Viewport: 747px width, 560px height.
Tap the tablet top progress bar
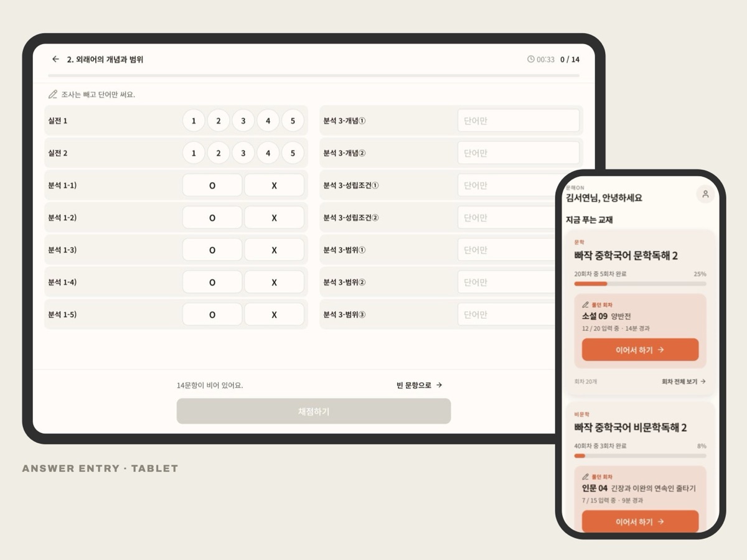tap(314, 76)
